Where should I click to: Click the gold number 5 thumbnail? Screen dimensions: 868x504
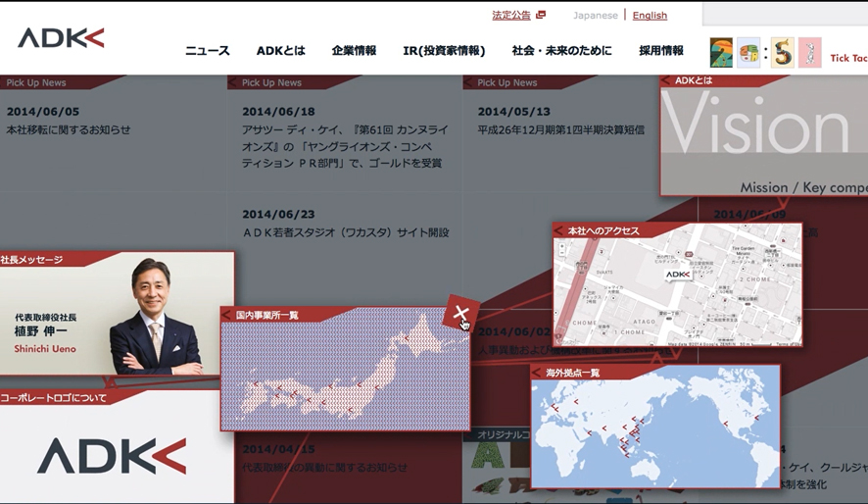point(783,53)
